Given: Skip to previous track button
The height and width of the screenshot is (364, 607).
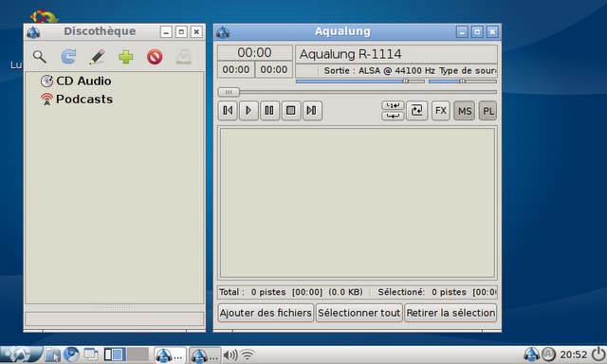Looking at the screenshot, I should [228, 111].
